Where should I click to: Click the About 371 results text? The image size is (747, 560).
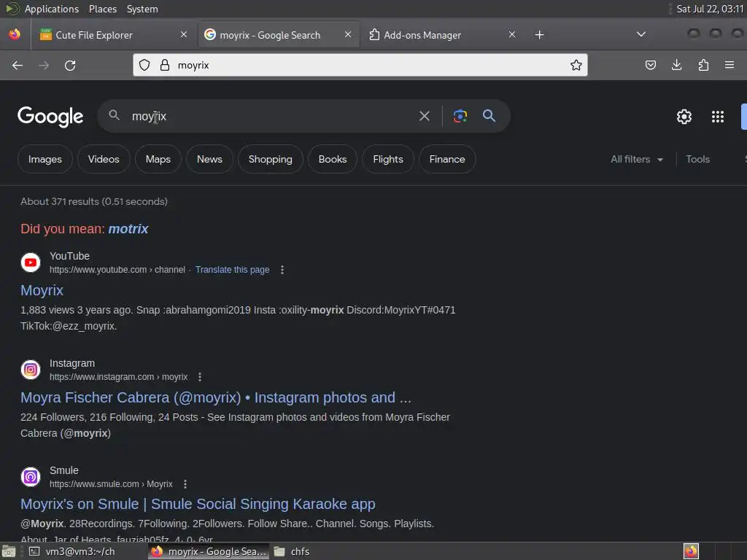(x=94, y=201)
